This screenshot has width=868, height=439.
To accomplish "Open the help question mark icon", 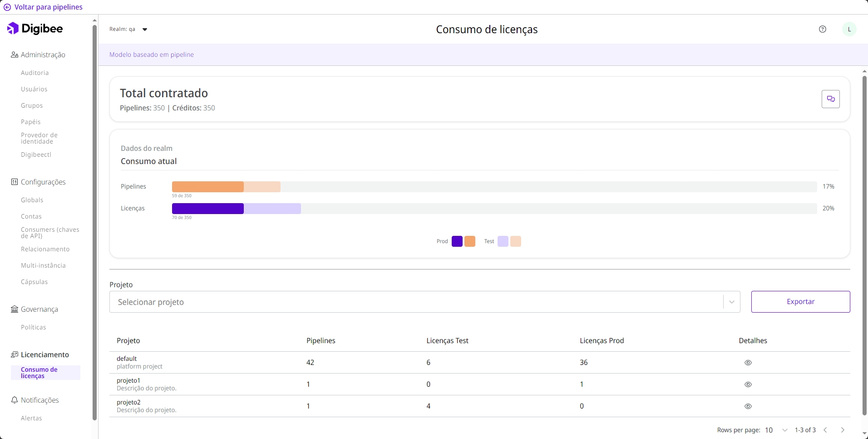I will pos(822,29).
